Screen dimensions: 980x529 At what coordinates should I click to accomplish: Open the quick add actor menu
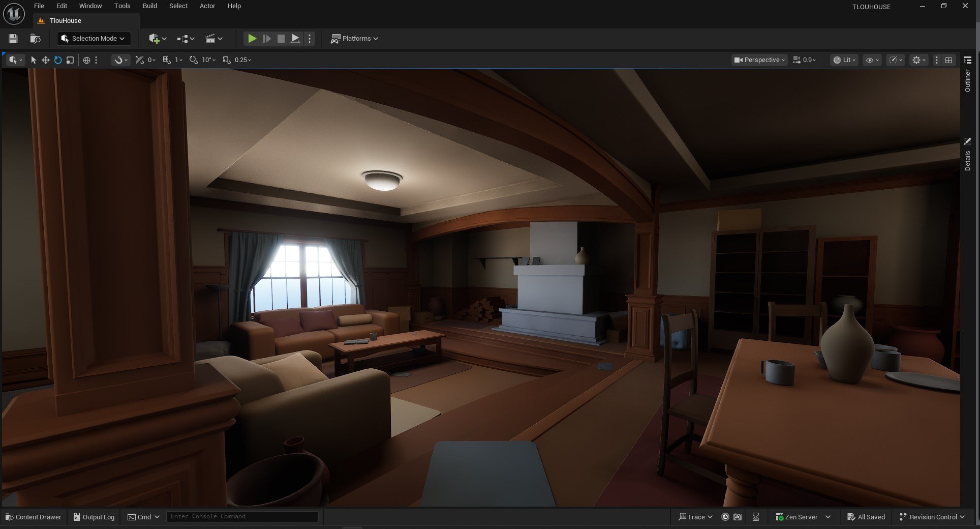158,39
